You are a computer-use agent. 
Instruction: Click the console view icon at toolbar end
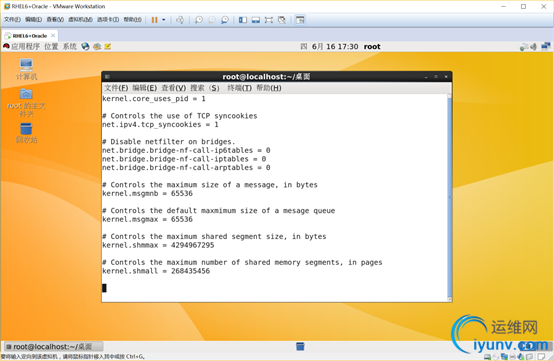[300, 20]
